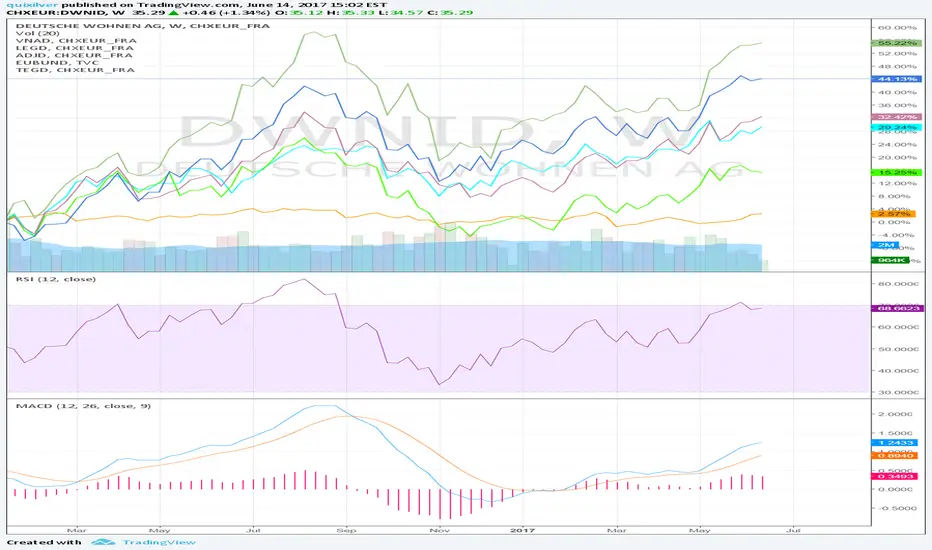Image resolution: width=932 pixels, height=550 pixels.
Task: Click the MACD (12, 26, close, 9) label
Action: click(83, 406)
